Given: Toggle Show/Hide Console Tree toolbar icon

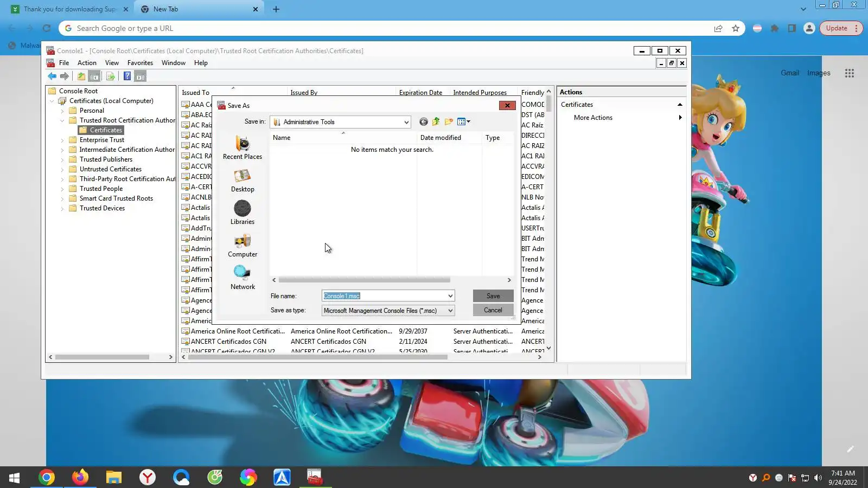Looking at the screenshot, I should 94,76.
